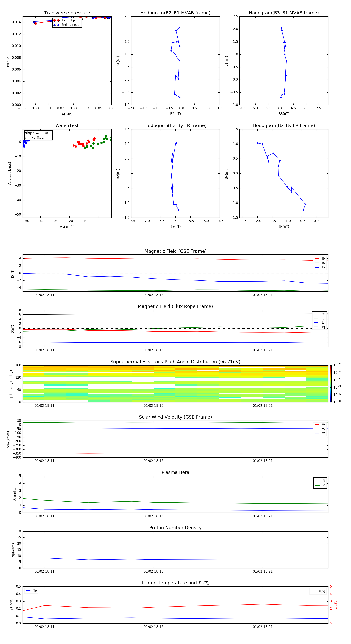This screenshot has height=644, width=351.
Task: Select the βp entry in Plasma Beta legend
Action: [x=321, y=480]
